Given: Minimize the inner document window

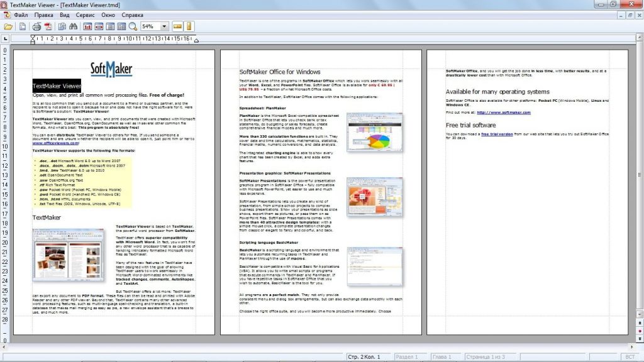Looking at the screenshot, I should (x=621, y=15).
